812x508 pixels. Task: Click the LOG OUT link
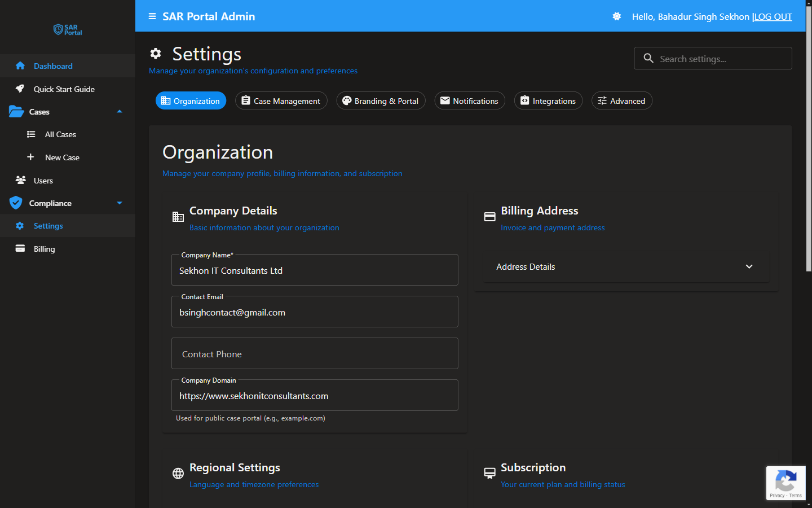point(773,16)
